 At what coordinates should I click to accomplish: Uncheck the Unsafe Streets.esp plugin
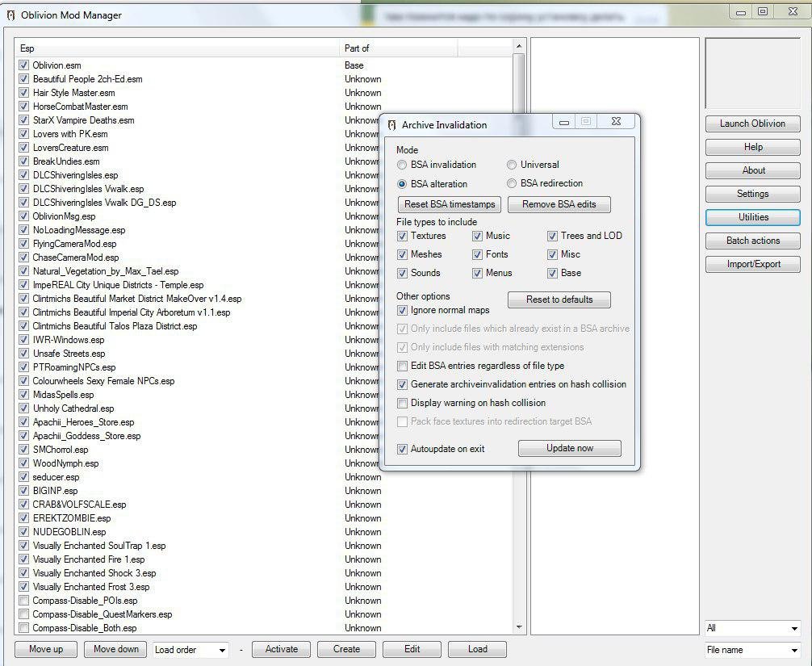point(23,354)
